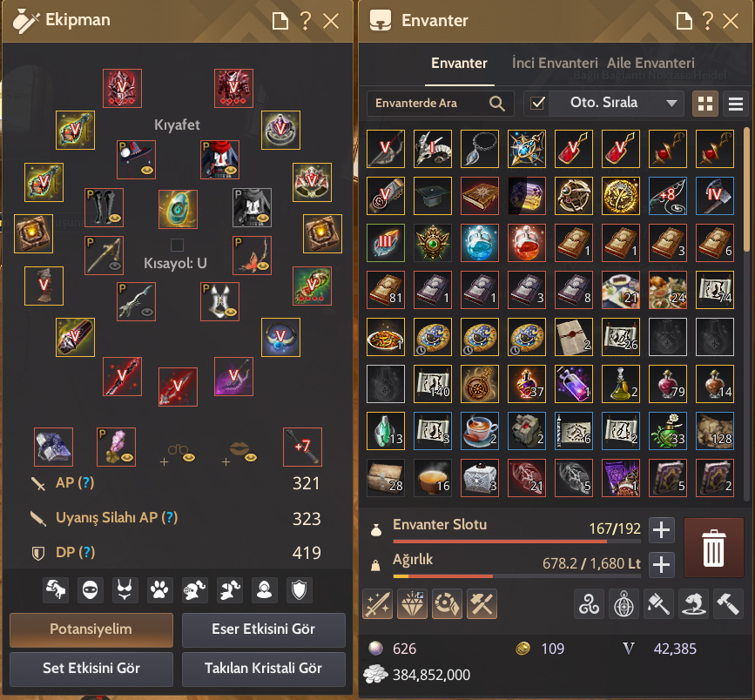The image size is (755, 700).
Task: Click the Set Etkisini Gör button
Action: [91, 669]
